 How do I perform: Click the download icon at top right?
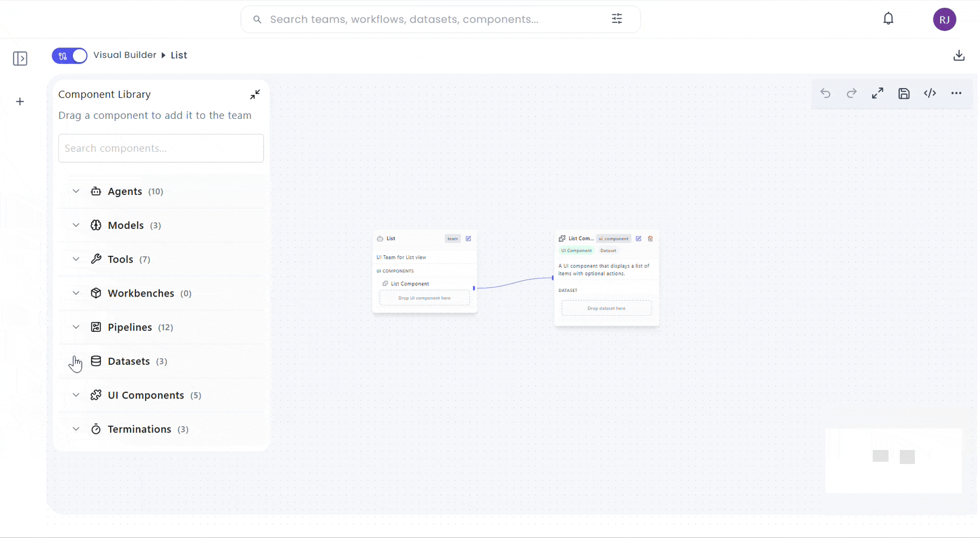coord(959,55)
